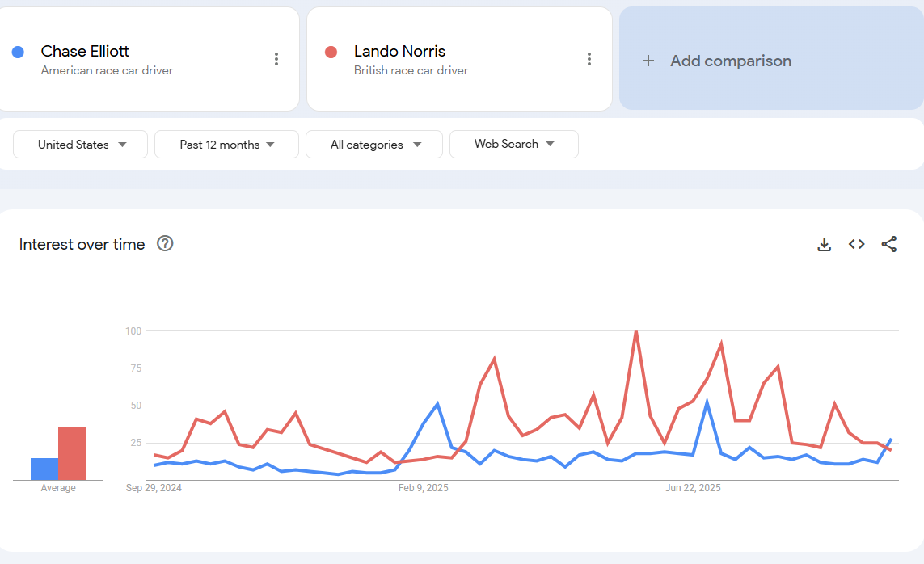The width and height of the screenshot is (924, 564).
Task: Open the Lando Norris three-dot options menu
Action: [589, 59]
